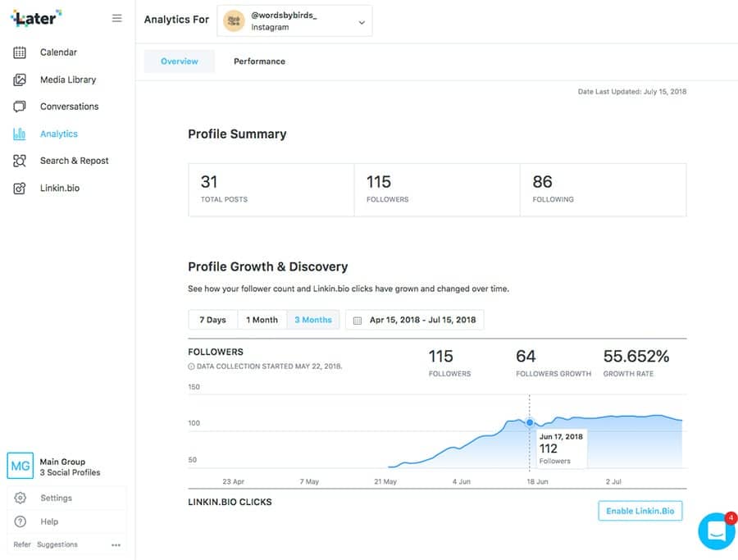Expand Main Group social profiles switcher
Screen dimensions: 738x560
[67, 467]
